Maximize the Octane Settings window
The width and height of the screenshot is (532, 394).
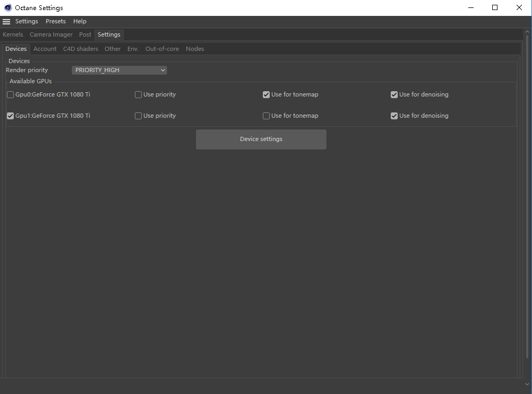point(495,7)
